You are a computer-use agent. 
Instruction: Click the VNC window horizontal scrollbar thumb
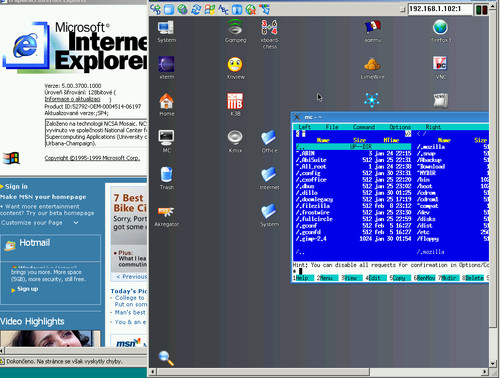pos(263,371)
